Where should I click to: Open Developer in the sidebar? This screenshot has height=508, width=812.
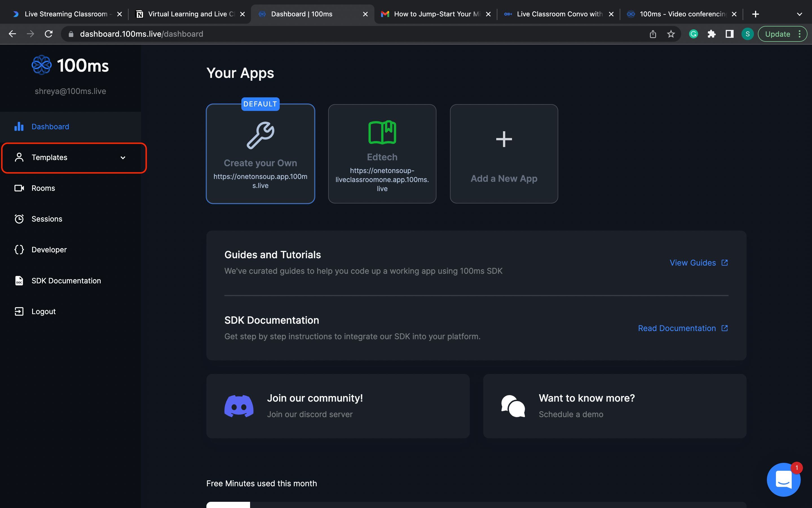[x=70, y=250]
